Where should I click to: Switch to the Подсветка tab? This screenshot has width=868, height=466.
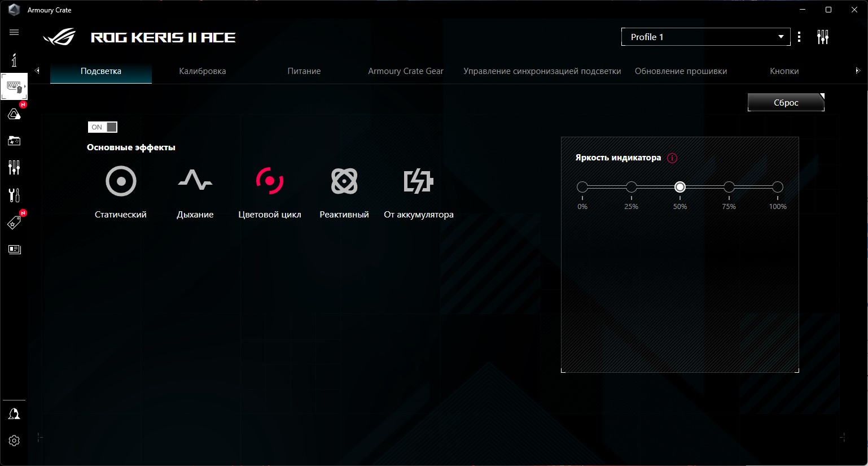tap(101, 71)
